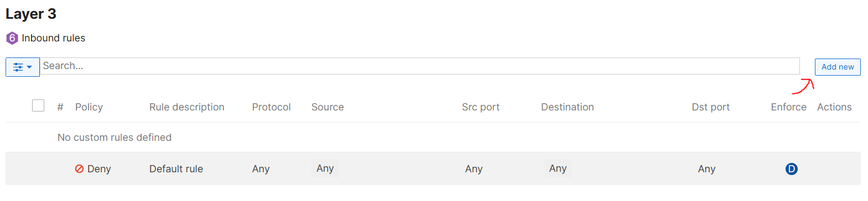Click the red Deny prohibition icon

click(79, 169)
